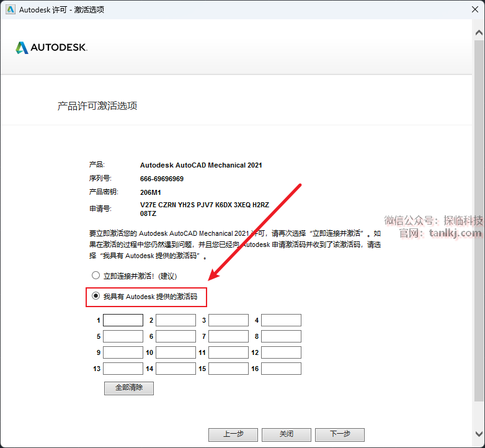Image resolution: width=485 pixels, height=448 pixels.
Task: Click the scrollbar up arrow
Action: 479,32
